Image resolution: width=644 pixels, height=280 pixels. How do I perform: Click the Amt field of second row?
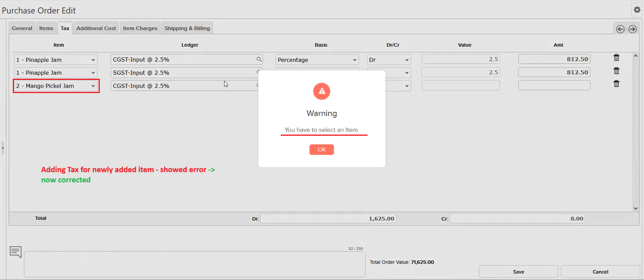coord(554,72)
